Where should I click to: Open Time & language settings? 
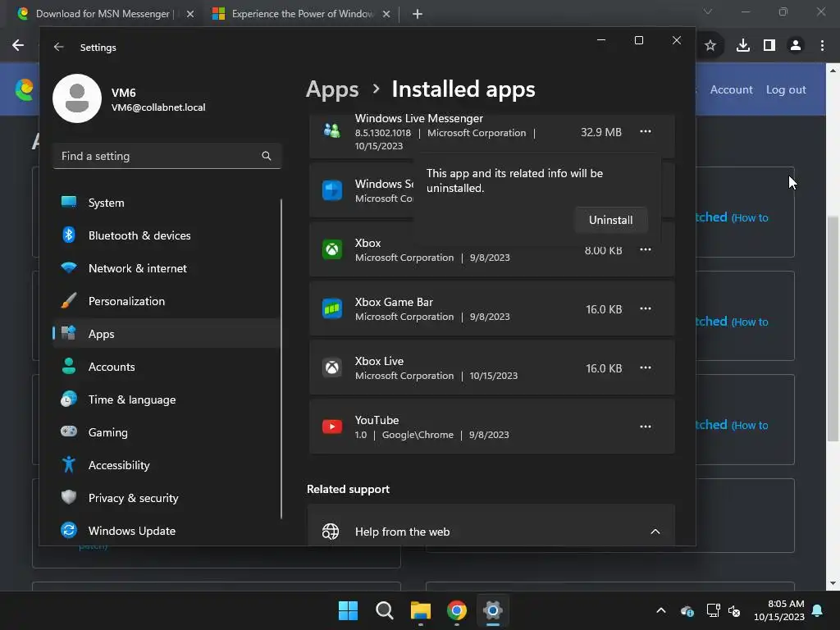[x=167, y=399]
